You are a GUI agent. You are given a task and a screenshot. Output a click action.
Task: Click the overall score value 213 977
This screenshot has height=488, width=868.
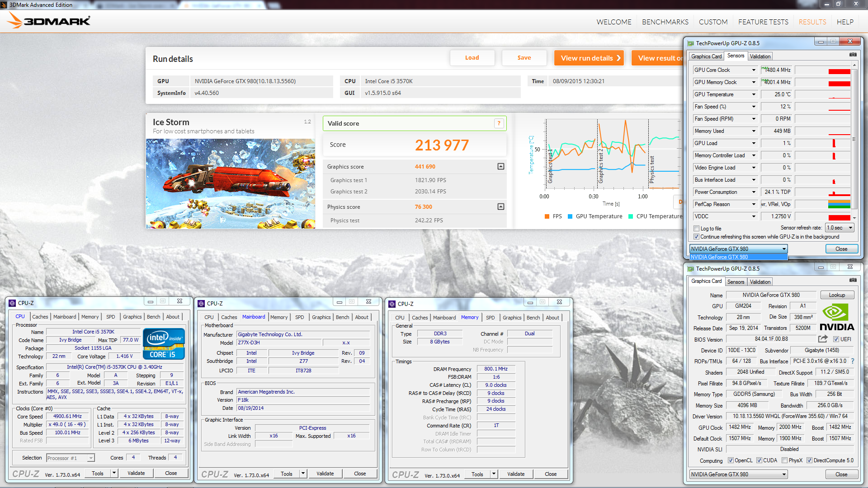(x=442, y=145)
